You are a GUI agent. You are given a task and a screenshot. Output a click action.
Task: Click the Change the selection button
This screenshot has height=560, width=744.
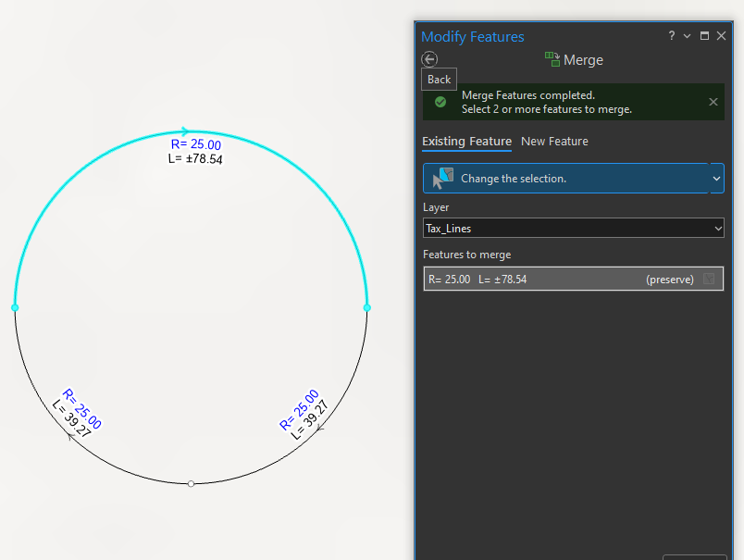point(565,179)
